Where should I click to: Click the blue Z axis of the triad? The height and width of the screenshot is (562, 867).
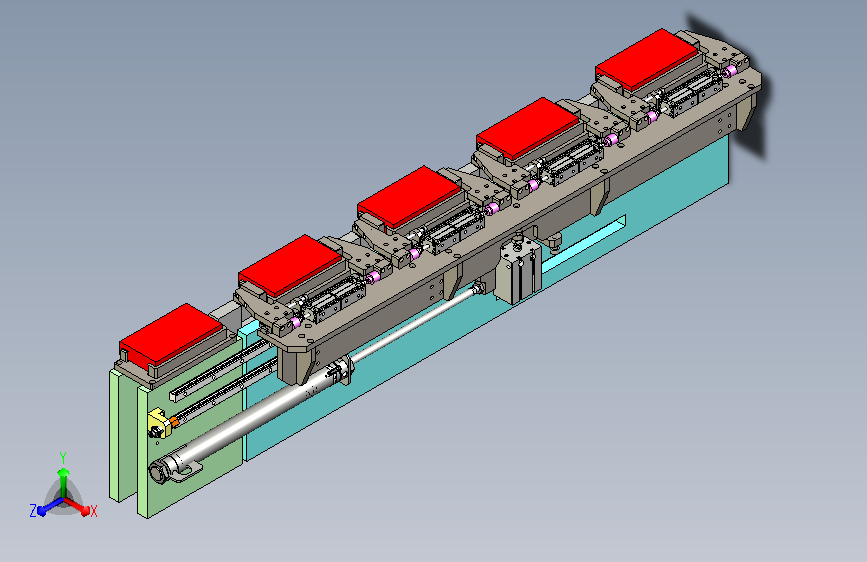click(x=51, y=506)
